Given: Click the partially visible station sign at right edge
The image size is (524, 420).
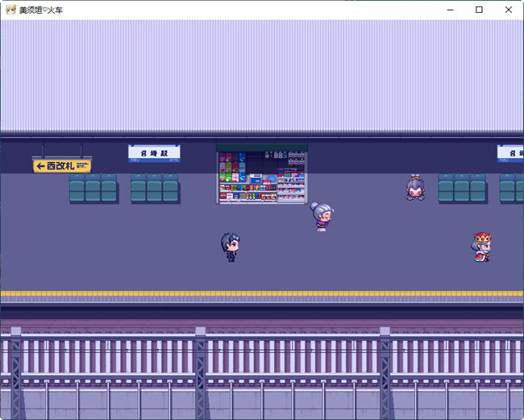Looking at the screenshot, I should (x=510, y=152).
